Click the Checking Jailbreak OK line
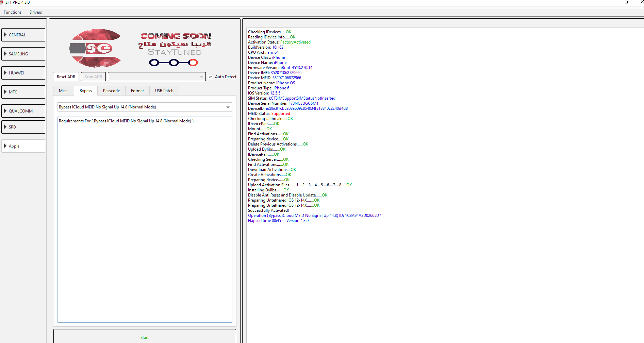The width and height of the screenshot is (644, 343). [270, 119]
